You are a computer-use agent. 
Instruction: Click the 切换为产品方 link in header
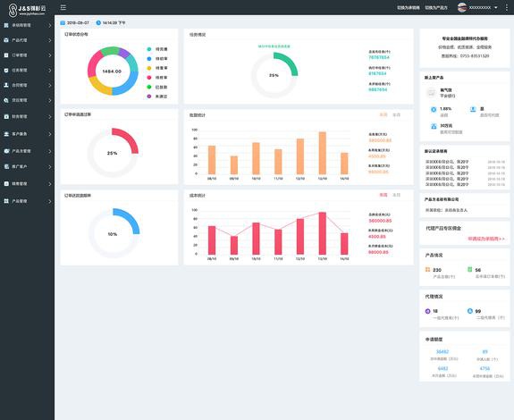coord(436,7)
